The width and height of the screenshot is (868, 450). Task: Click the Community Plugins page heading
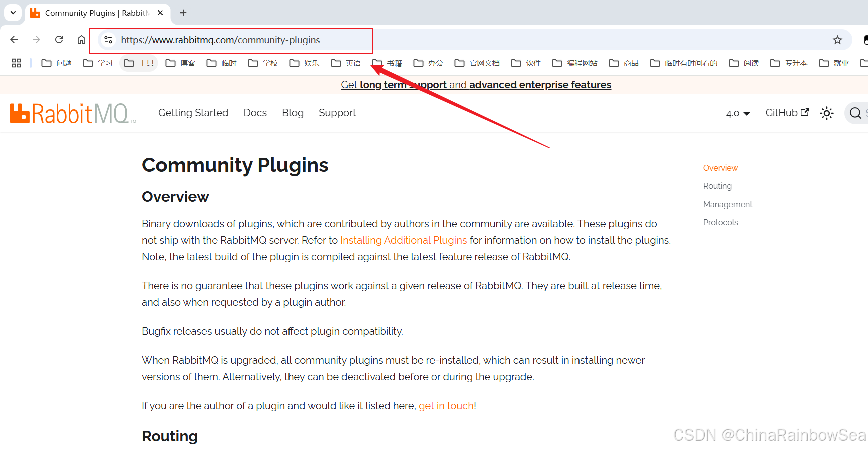tap(235, 165)
